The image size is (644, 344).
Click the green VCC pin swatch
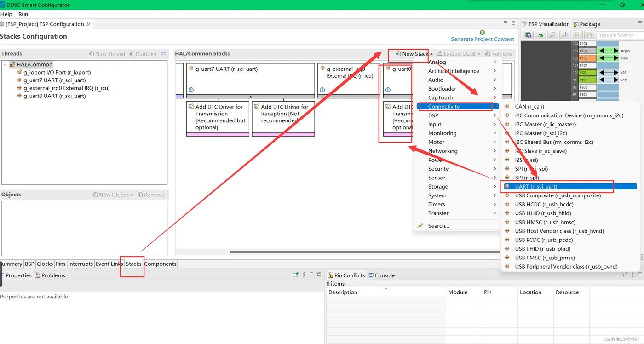pos(587,80)
